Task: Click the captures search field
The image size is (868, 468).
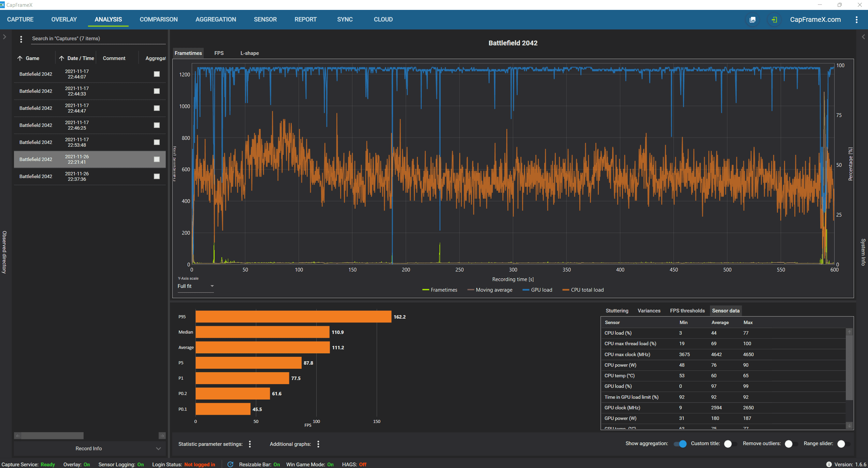Action: pyautogui.click(x=98, y=39)
